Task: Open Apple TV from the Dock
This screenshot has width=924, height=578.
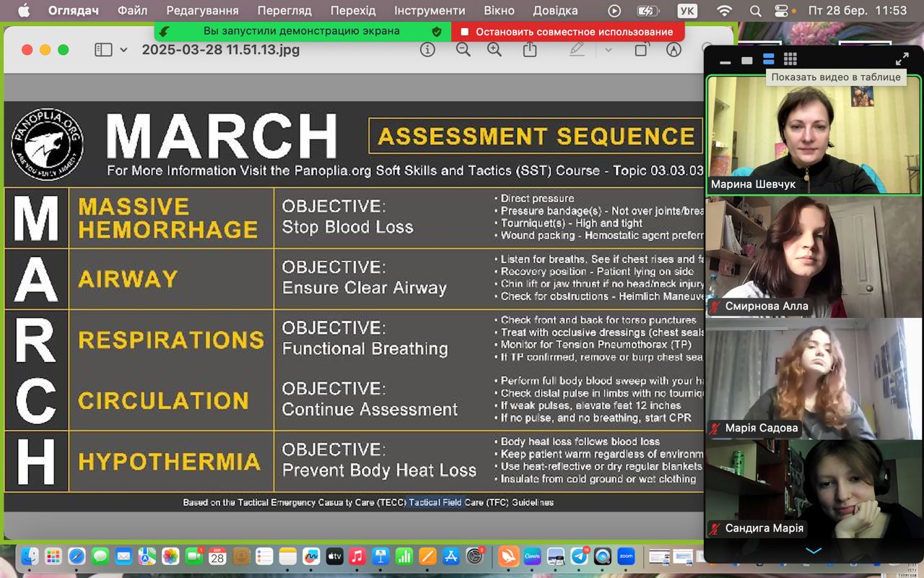Action: [x=334, y=556]
